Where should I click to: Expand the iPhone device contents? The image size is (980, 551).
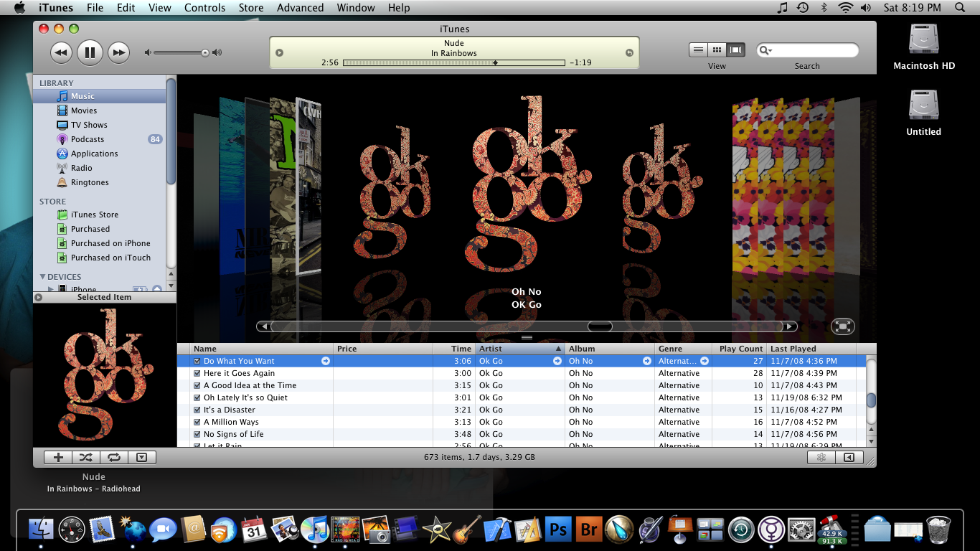point(50,289)
